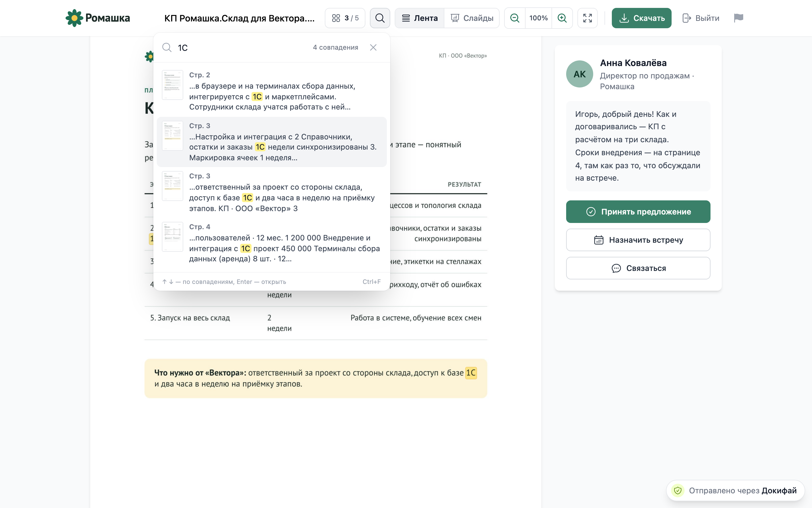Click the highlighted 1С in the yellow note

(x=471, y=373)
